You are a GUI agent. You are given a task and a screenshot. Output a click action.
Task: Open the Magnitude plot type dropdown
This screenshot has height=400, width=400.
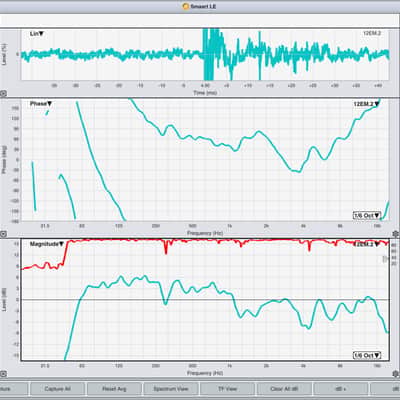47,244
